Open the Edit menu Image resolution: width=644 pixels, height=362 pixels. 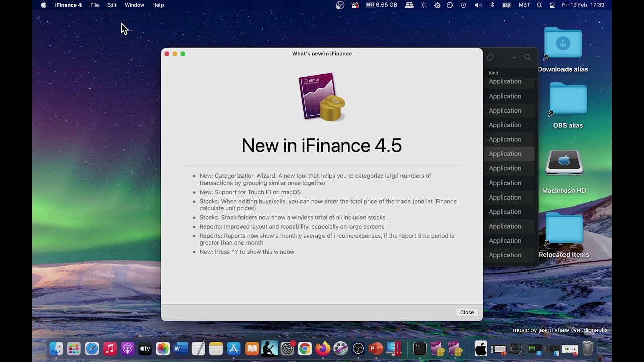click(x=112, y=5)
